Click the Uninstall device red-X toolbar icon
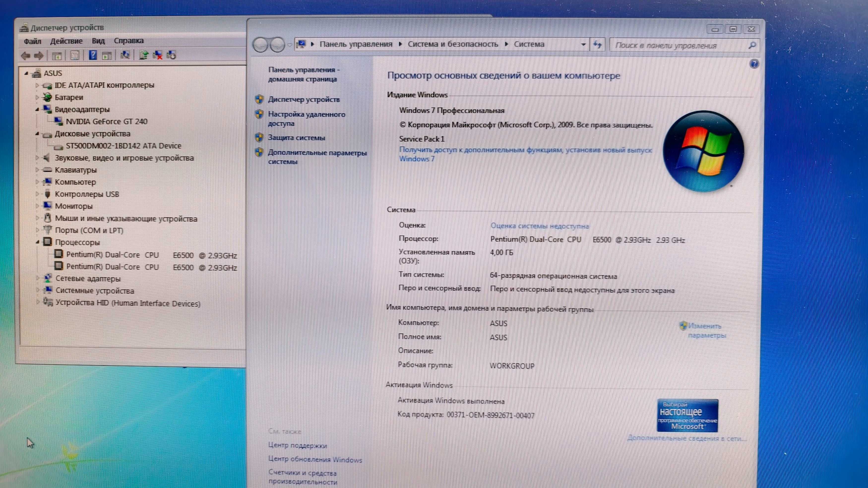This screenshot has height=488, width=868. tap(157, 55)
